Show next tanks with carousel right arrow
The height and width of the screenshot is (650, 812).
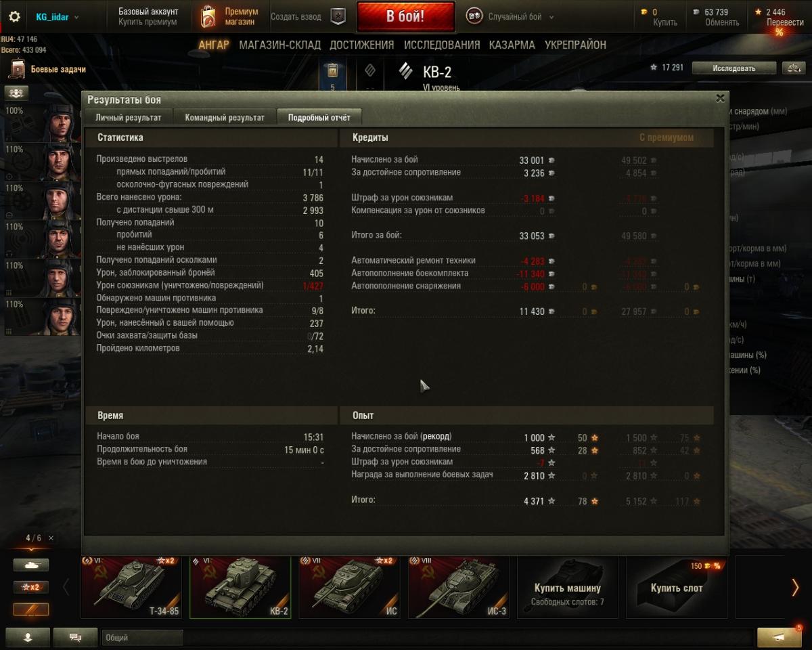795,587
